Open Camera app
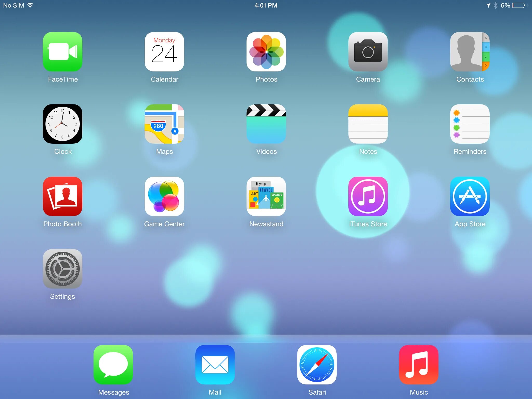This screenshot has width=532, height=399. (367, 52)
